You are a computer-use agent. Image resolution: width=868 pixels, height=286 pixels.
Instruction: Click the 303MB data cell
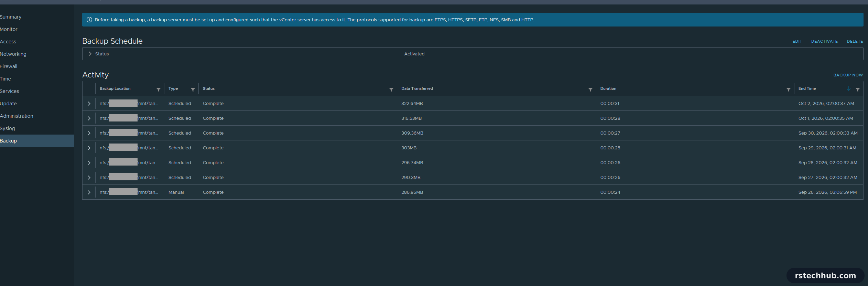pyautogui.click(x=409, y=148)
